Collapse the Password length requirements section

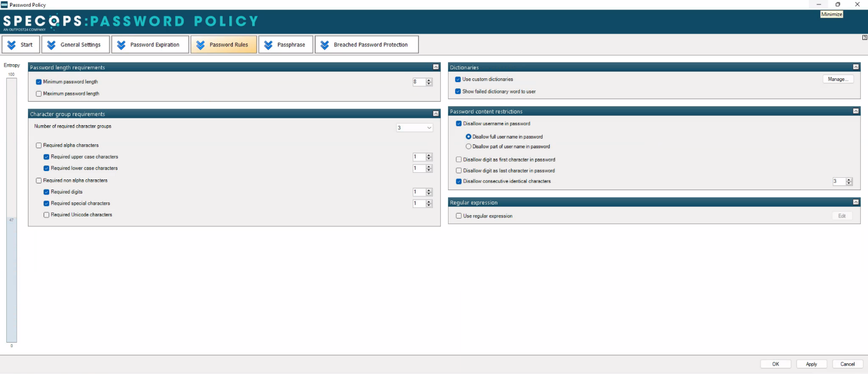(436, 67)
